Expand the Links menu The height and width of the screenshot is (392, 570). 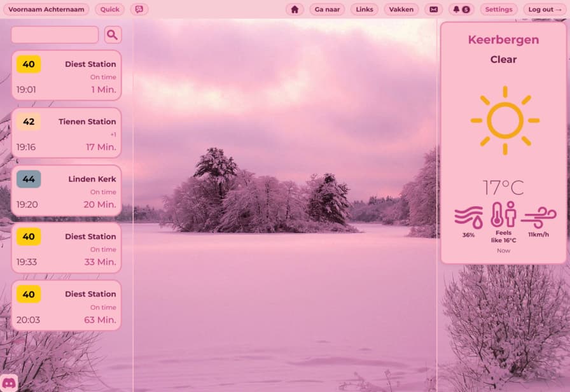365,10
